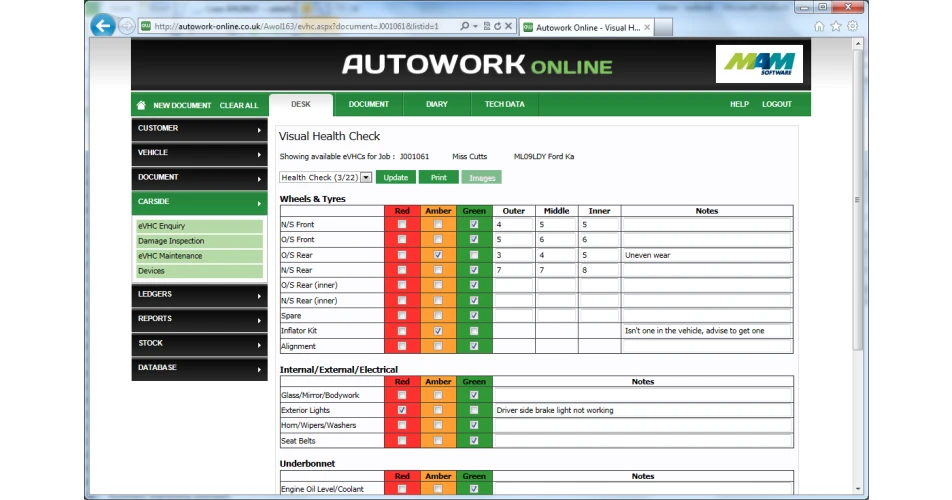Open the HELP link
Screen dimensions: 952x500
pos(739,104)
